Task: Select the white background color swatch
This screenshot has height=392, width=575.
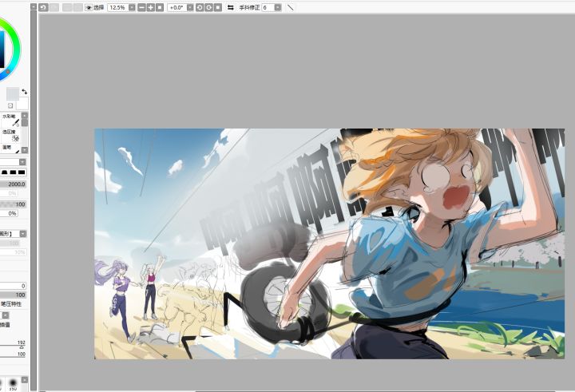Action: (x=22, y=104)
